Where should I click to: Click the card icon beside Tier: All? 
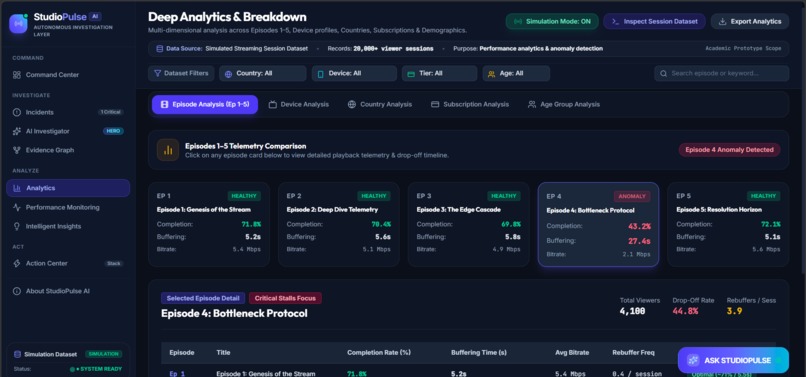[411, 74]
